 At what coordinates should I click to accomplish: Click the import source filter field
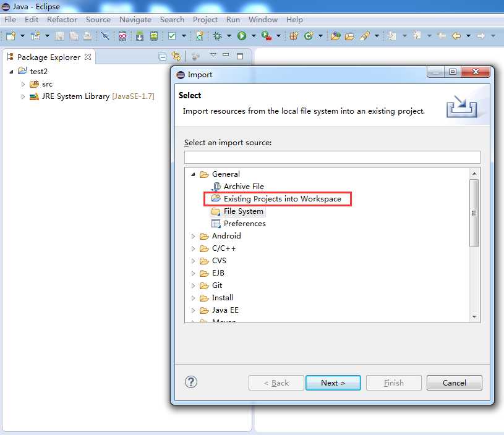click(x=332, y=158)
